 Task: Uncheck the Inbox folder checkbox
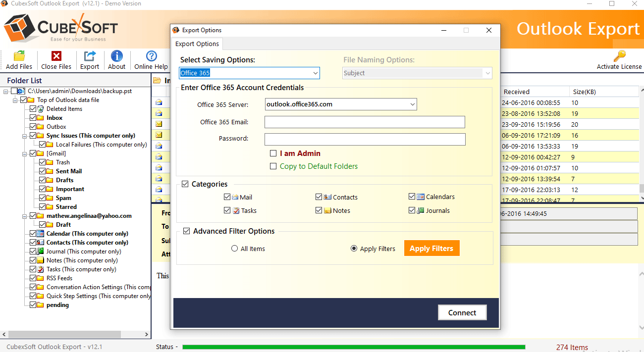click(x=33, y=118)
